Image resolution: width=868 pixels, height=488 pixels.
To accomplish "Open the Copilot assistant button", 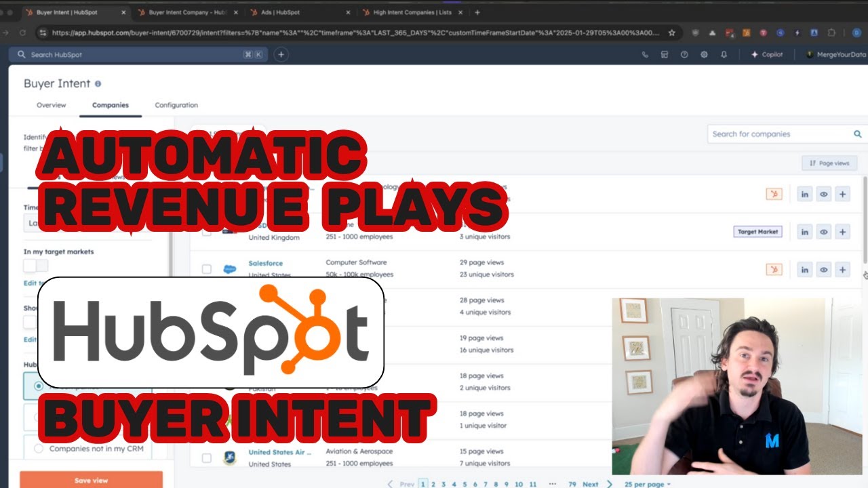I will coord(766,55).
